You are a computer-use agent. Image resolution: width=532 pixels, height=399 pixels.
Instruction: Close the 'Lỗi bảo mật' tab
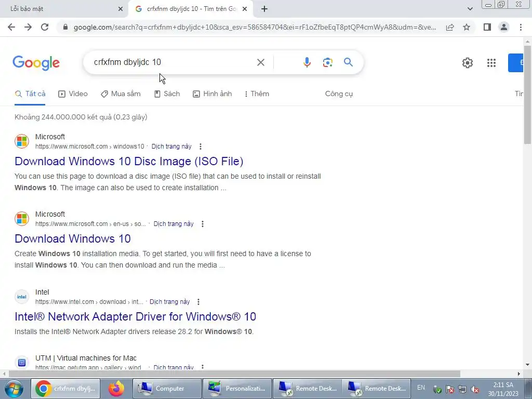(121, 9)
